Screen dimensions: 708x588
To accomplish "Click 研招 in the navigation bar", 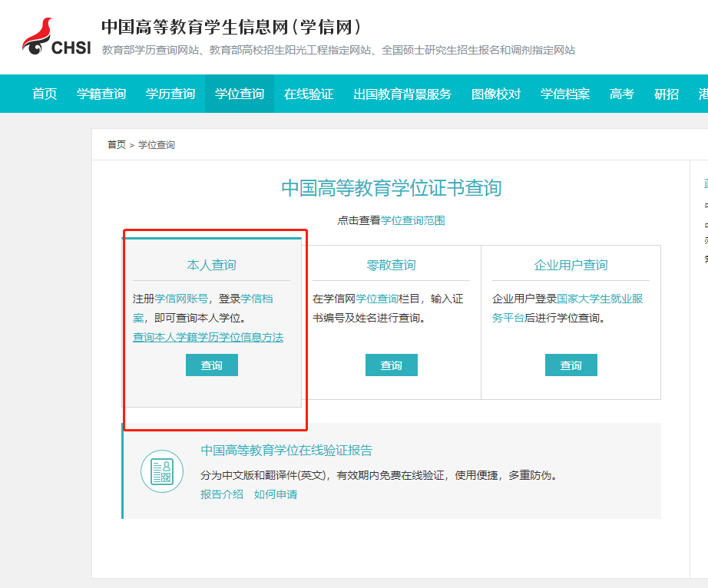I will coord(667,94).
